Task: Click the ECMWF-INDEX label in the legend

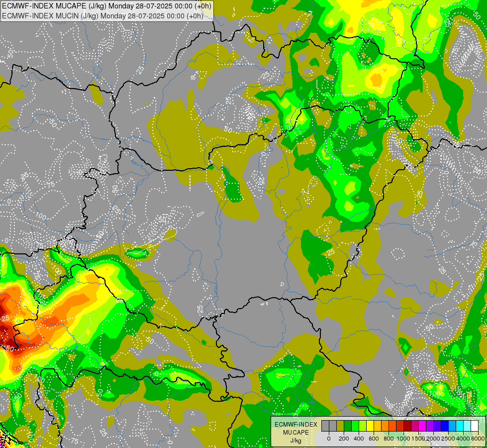Action: (x=296, y=425)
